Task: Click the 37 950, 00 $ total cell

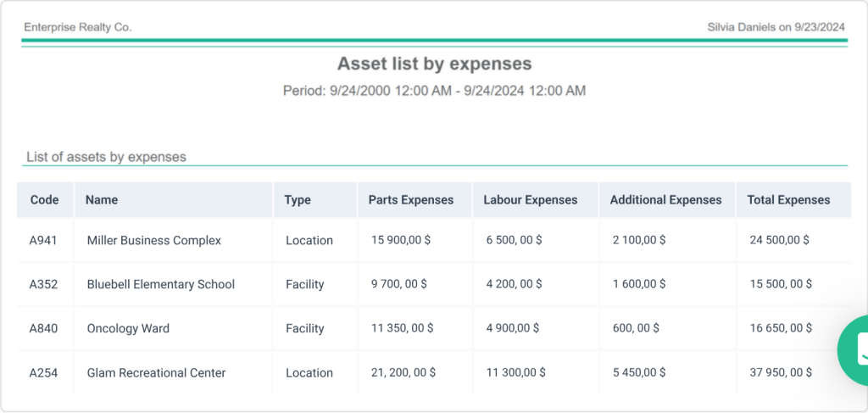Action: [781, 373]
